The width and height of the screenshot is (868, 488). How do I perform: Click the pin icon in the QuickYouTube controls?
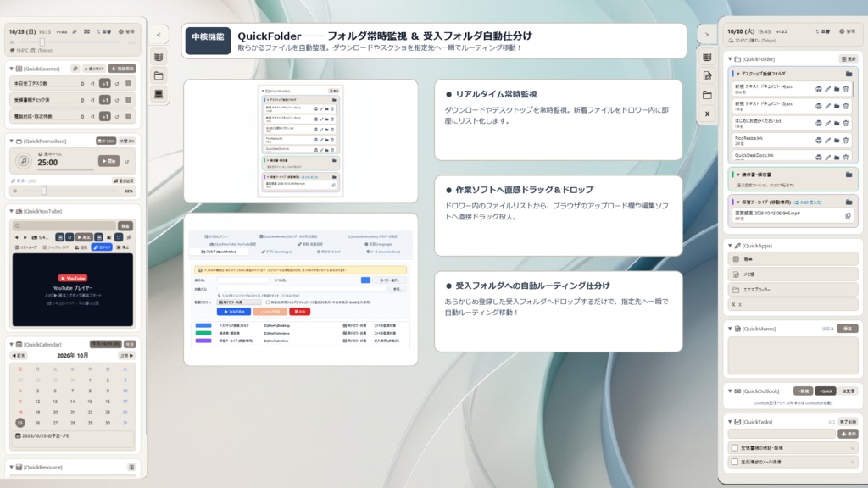point(129,237)
